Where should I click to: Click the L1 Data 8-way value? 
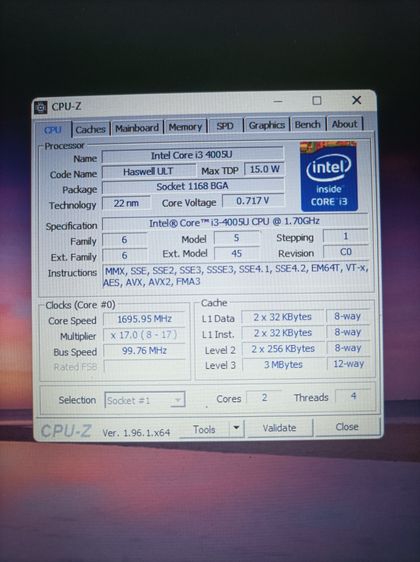[347, 316]
